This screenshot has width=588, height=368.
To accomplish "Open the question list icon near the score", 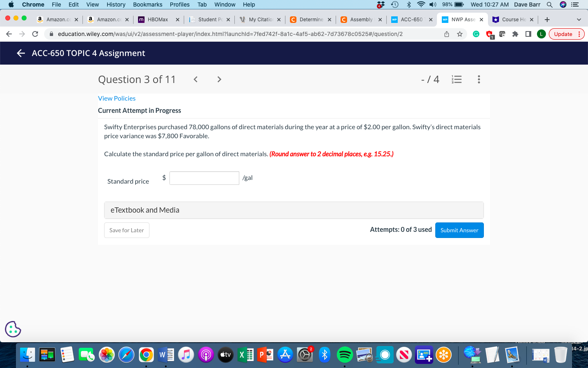I will click(x=457, y=79).
